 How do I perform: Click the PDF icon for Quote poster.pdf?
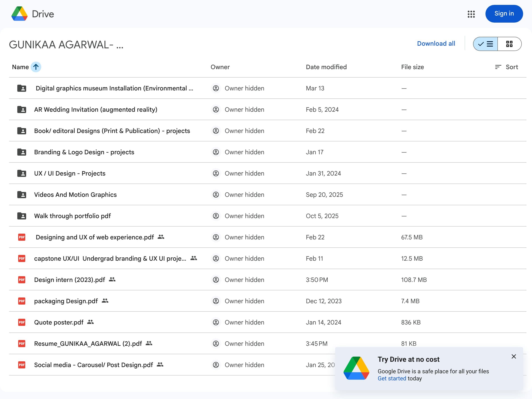[x=22, y=322]
